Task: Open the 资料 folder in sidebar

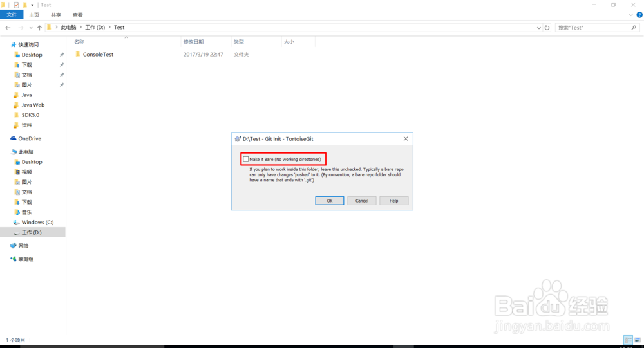Action: 26,125
